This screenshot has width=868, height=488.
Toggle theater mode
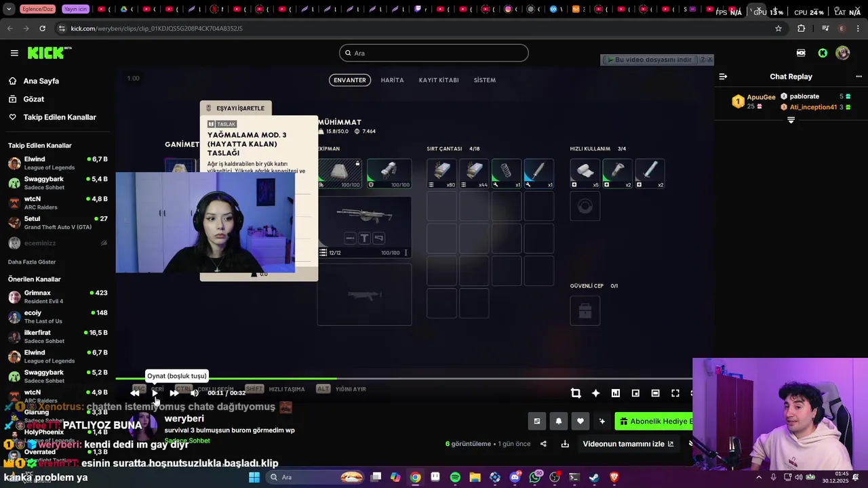coord(655,393)
